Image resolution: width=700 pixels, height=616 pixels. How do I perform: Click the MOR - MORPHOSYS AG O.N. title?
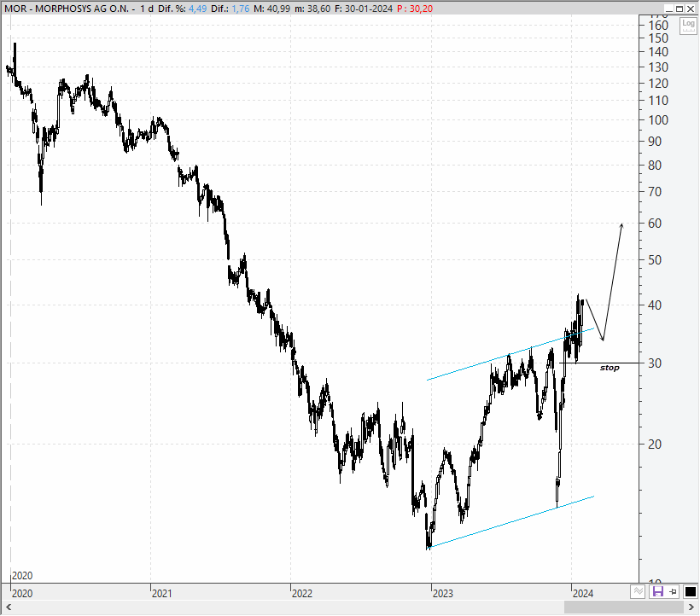point(67,9)
